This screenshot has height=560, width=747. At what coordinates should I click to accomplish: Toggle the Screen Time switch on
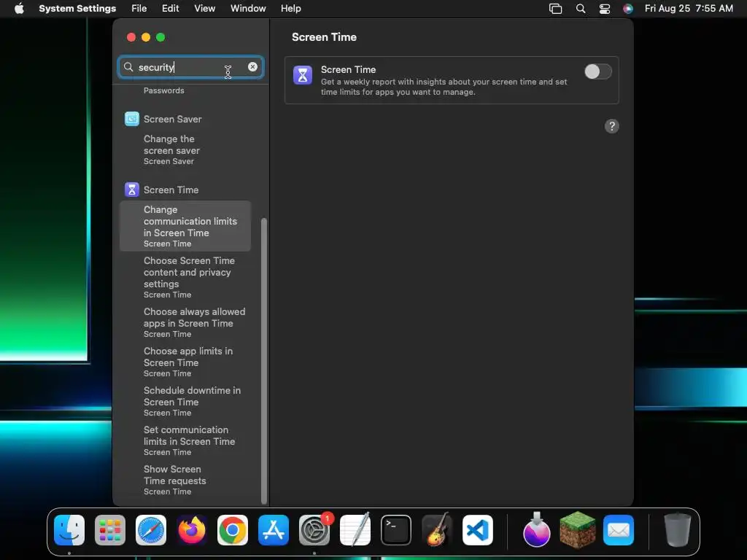(598, 72)
